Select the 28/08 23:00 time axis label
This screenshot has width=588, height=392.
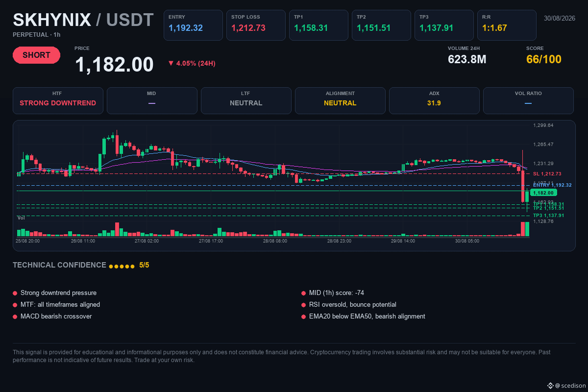[x=339, y=241]
